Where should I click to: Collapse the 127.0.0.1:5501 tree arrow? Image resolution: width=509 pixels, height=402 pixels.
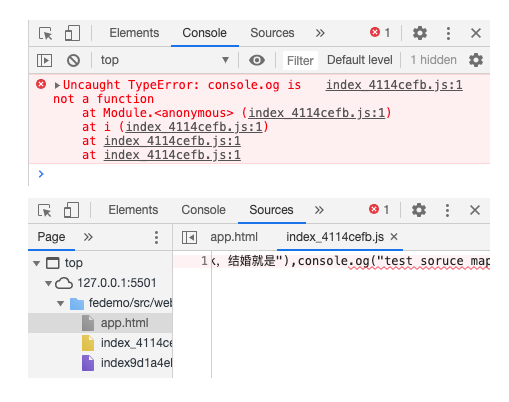tap(48, 284)
